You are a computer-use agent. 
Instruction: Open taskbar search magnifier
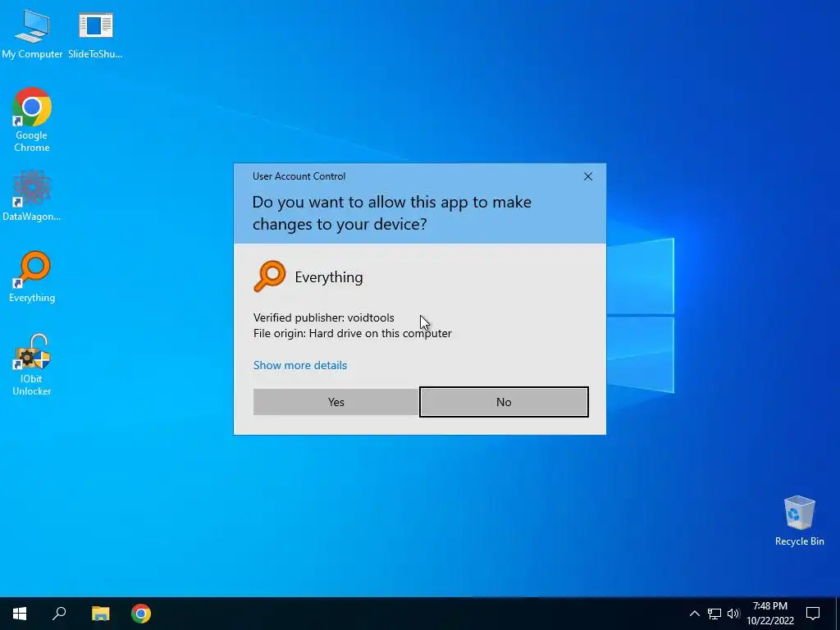59,614
